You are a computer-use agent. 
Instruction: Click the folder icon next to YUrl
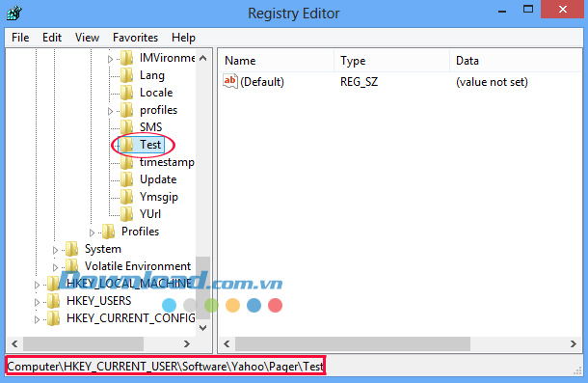point(126,213)
